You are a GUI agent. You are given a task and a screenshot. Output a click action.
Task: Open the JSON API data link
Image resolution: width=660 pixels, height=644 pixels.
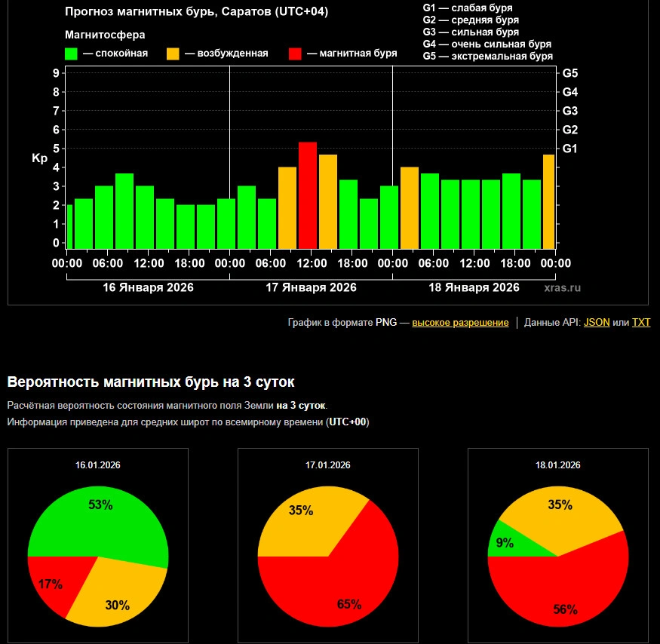(597, 323)
